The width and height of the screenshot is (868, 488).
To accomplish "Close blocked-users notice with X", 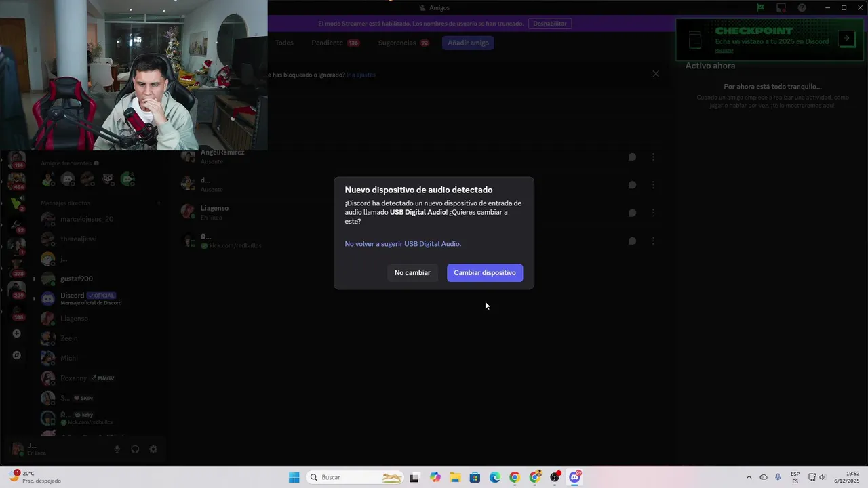I will [656, 74].
